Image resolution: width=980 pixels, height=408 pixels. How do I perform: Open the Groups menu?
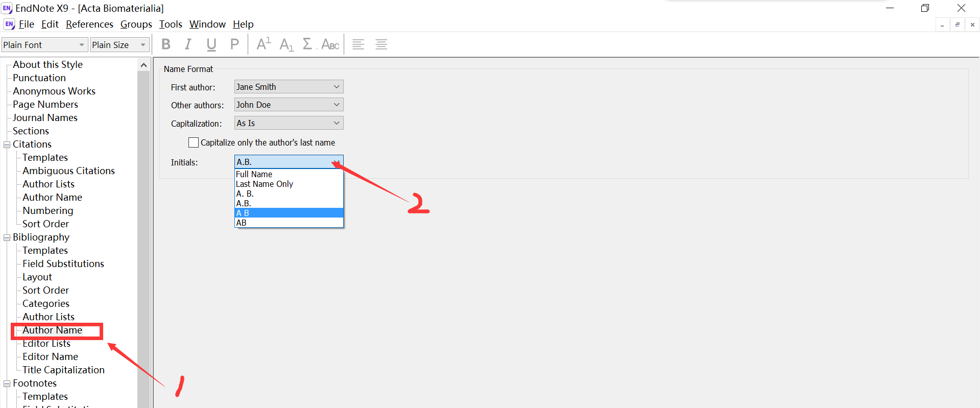136,24
